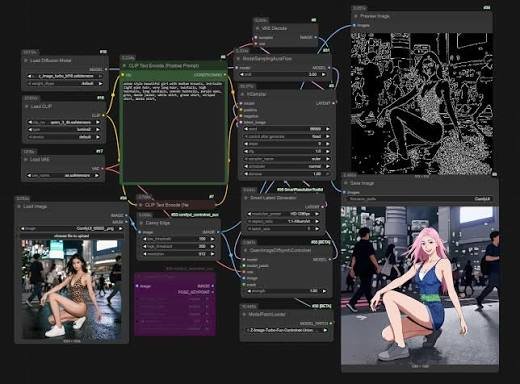Collapse the KSampler node dot
The height and width of the screenshot is (384, 520).
tap(243, 94)
